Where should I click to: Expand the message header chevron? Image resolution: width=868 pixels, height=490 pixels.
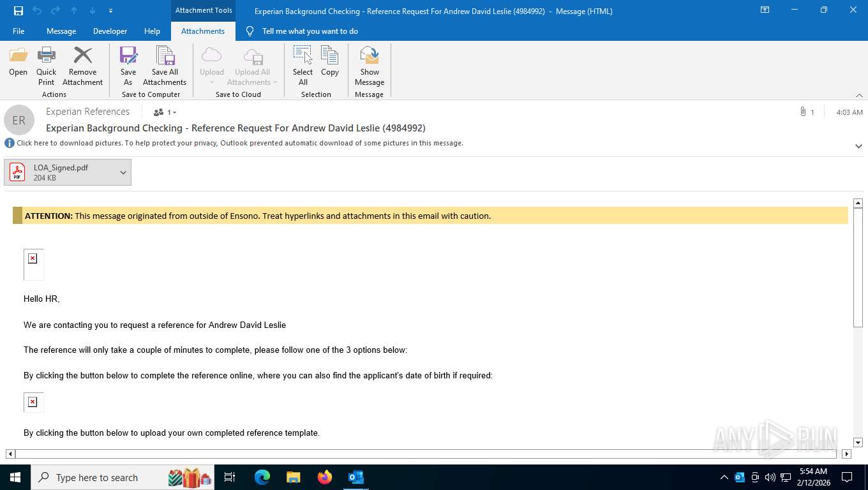coord(858,146)
